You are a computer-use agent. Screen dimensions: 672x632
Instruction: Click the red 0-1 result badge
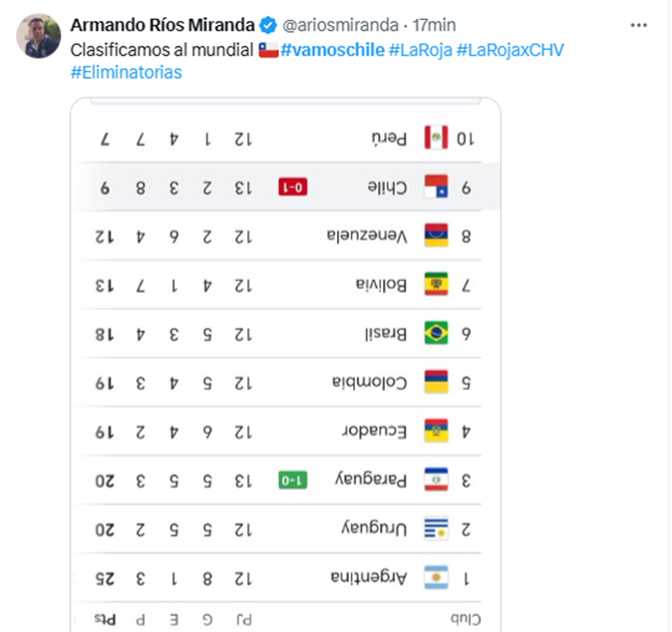point(293,187)
